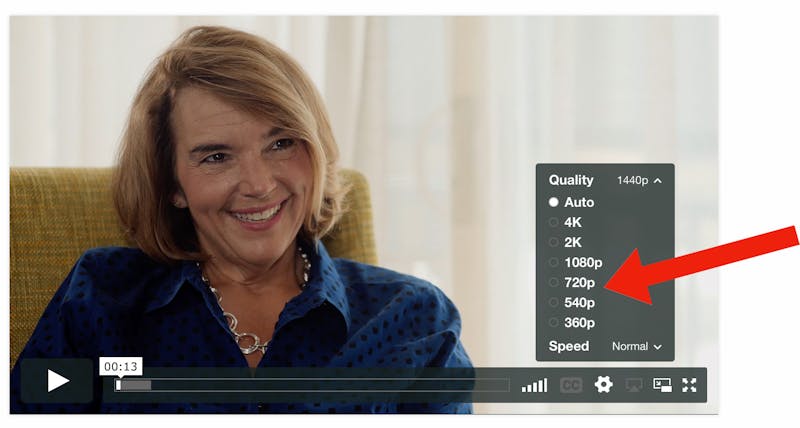Click the Quality menu heading
The image size is (800, 428).
[x=571, y=180]
